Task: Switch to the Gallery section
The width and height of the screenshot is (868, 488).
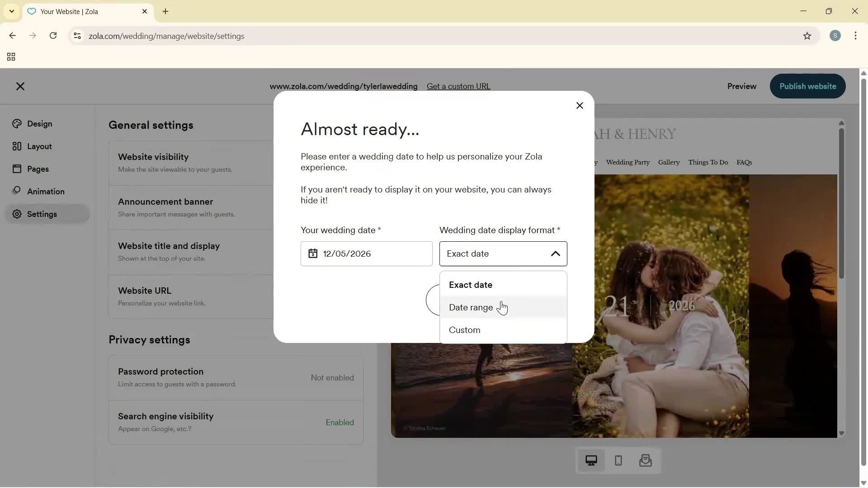Action: pos(668,162)
